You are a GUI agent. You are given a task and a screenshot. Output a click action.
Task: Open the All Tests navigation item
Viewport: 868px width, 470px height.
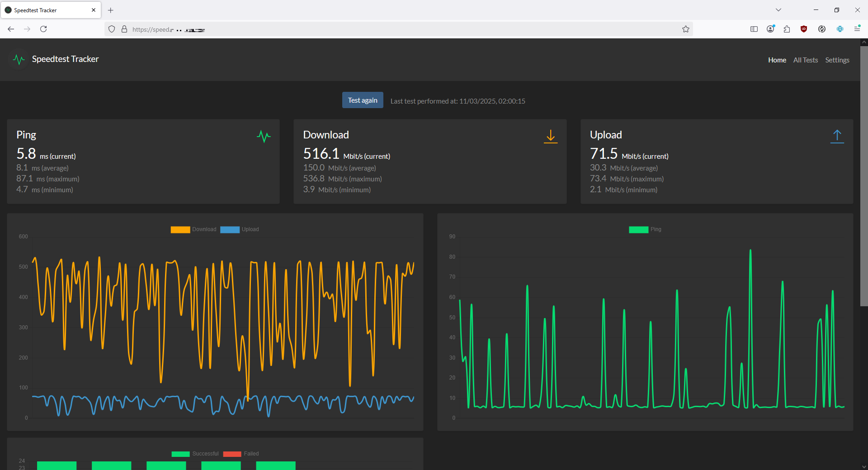pos(805,60)
